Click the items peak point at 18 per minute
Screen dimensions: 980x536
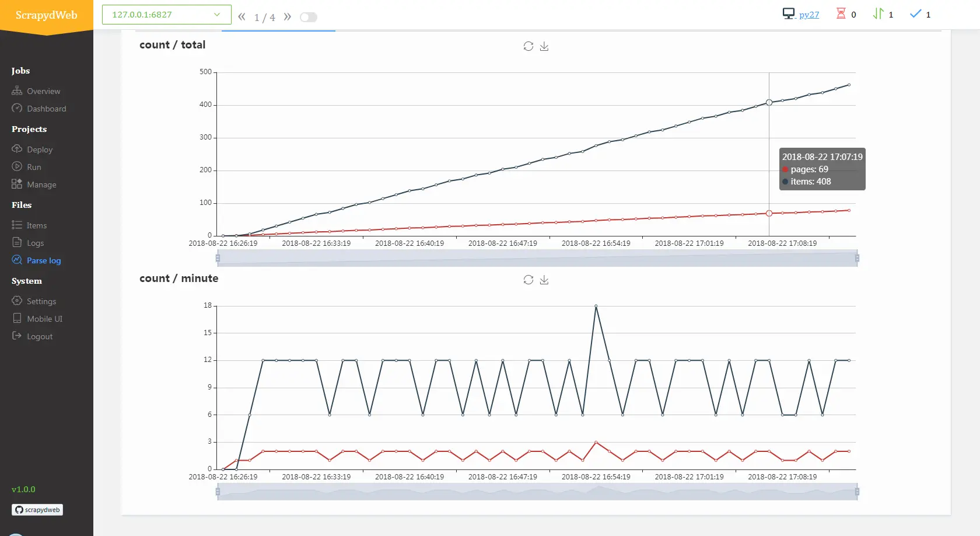596,306
